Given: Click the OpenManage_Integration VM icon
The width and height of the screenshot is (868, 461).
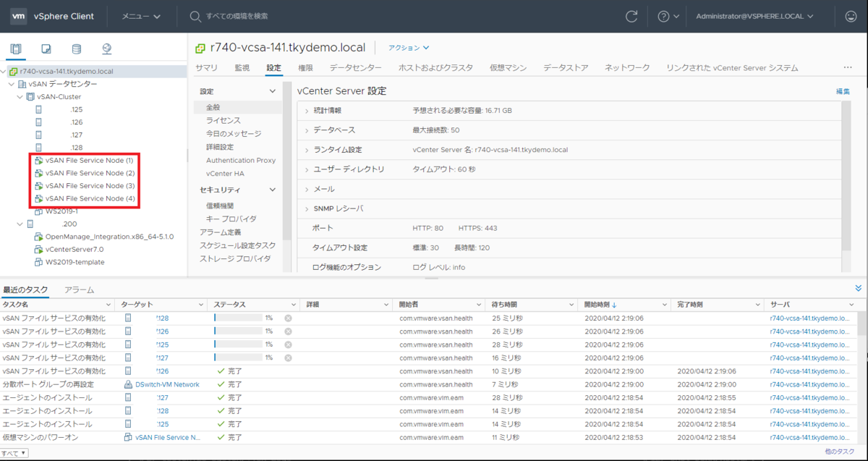Looking at the screenshot, I should point(39,237).
